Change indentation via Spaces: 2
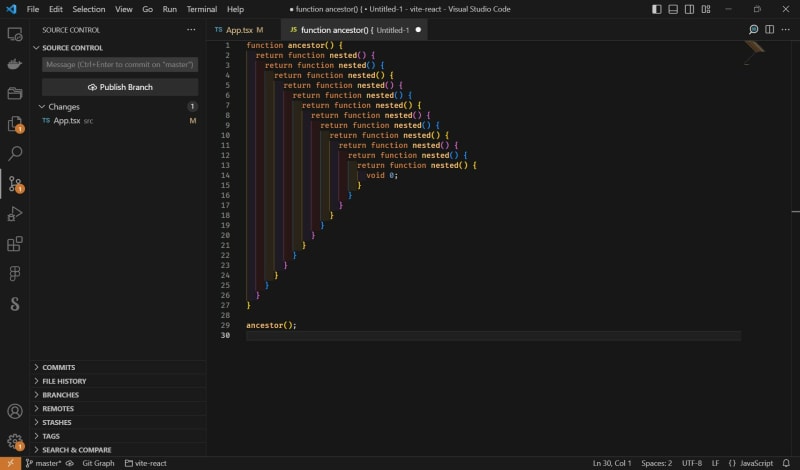800x470 pixels. tap(657, 463)
